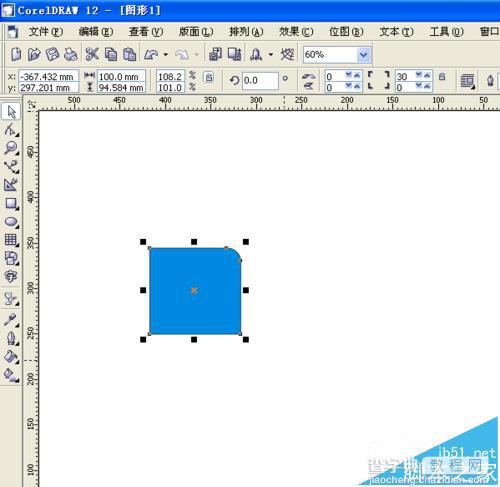500x487 pixels.
Task: Open the 效果(C) menu
Action: [296, 32]
